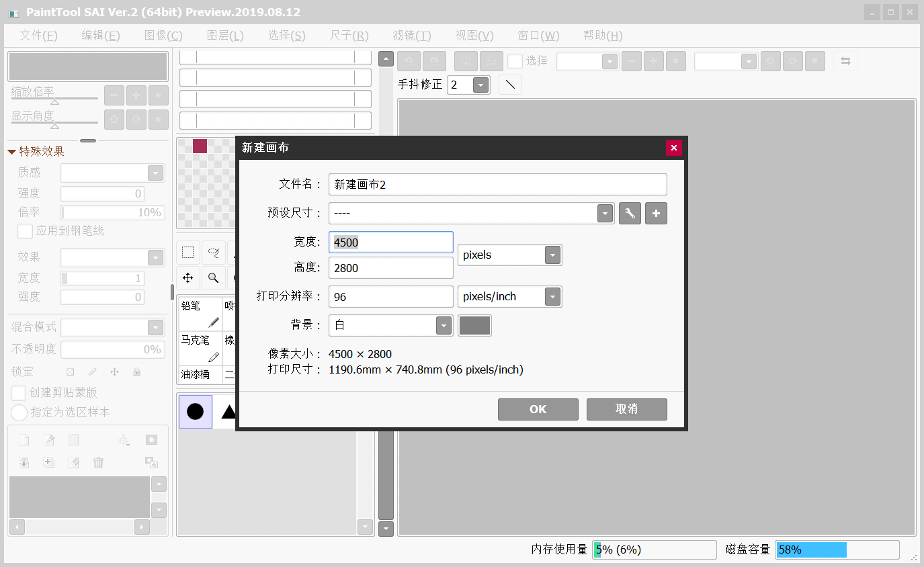The width and height of the screenshot is (924, 567).
Task: Open the pixels/inch resolution unit dropdown
Action: coord(552,297)
